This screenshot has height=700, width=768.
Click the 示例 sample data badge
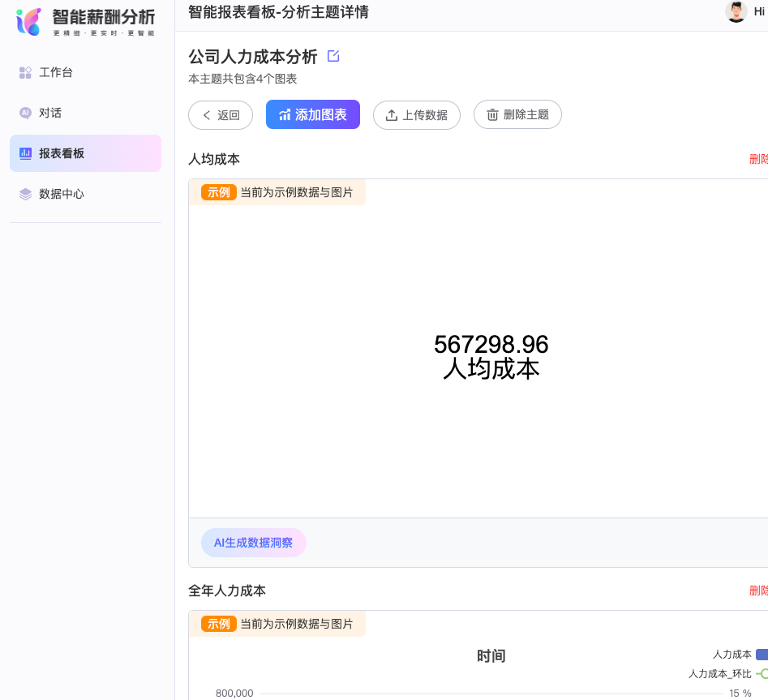pyautogui.click(x=218, y=192)
